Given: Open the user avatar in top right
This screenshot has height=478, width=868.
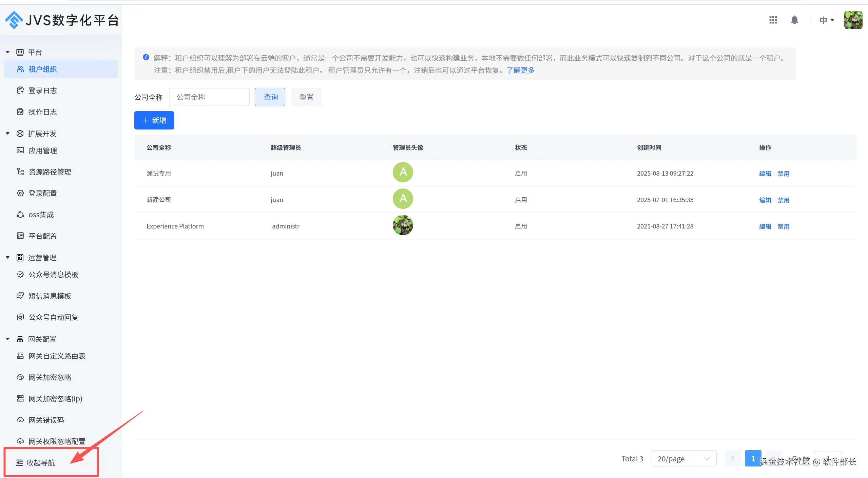Looking at the screenshot, I should click(x=853, y=20).
